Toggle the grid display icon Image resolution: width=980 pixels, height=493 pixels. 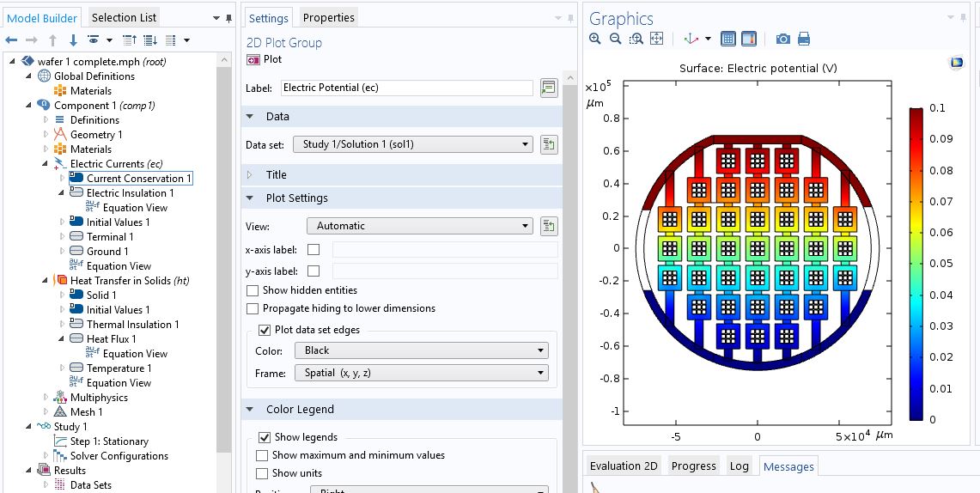coord(728,39)
